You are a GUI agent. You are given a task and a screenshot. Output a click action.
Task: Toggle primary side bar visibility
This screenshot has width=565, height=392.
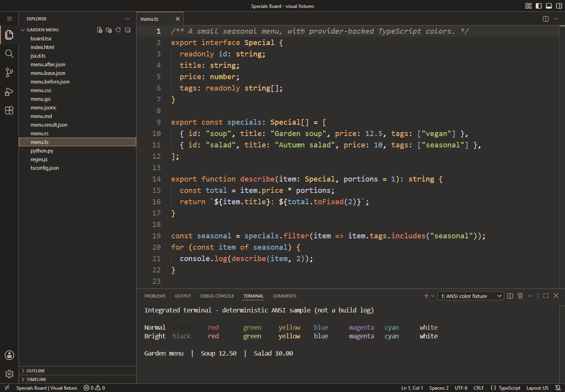[539, 6]
